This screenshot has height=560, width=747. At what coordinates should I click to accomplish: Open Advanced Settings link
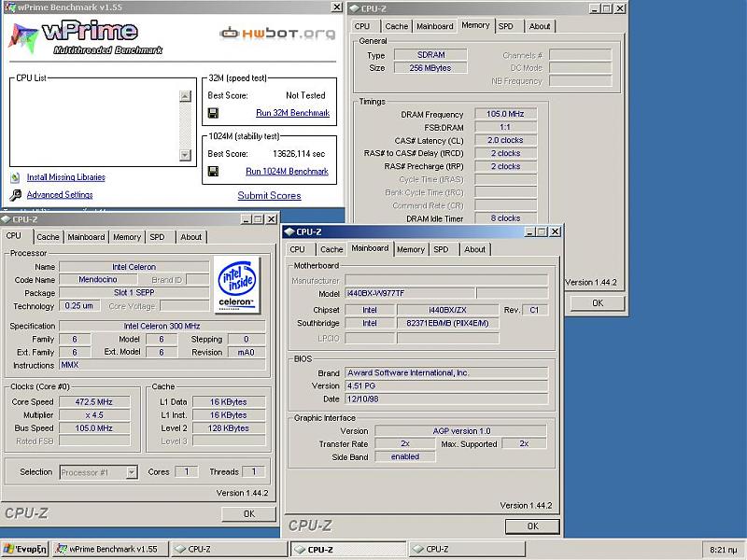(60, 195)
